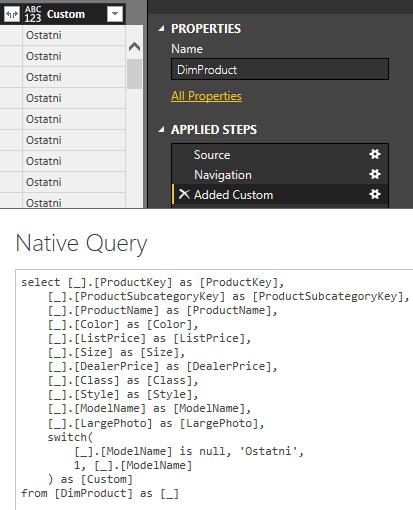
Task: Click the [Size] as [Size] query line
Action: click(x=116, y=352)
